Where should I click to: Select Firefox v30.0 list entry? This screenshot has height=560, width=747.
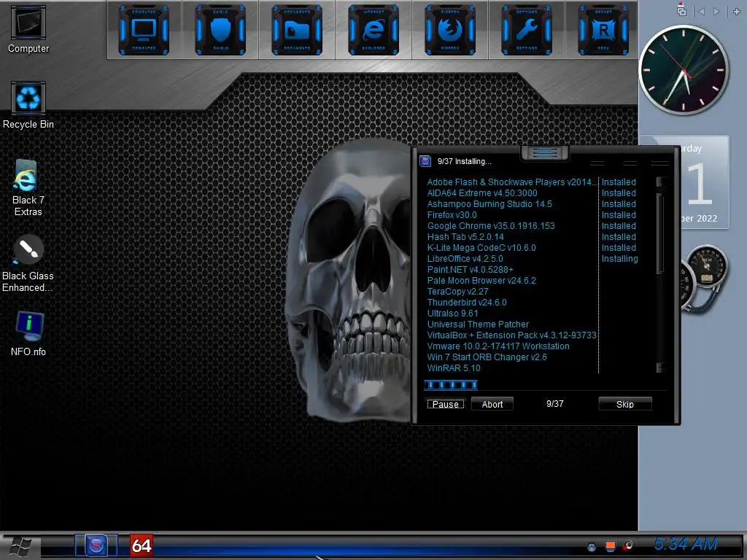(452, 215)
